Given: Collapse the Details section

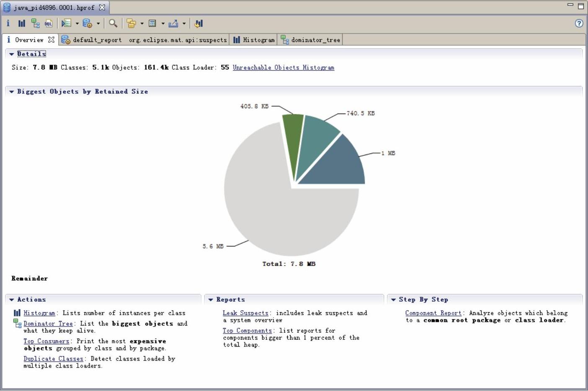Looking at the screenshot, I should [x=12, y=54].
